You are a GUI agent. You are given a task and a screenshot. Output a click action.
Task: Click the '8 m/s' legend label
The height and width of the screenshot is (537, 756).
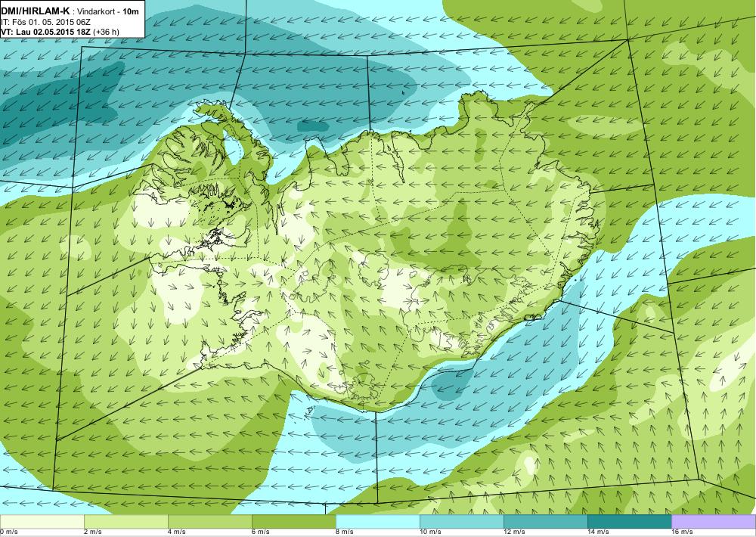tap(345, 532)
